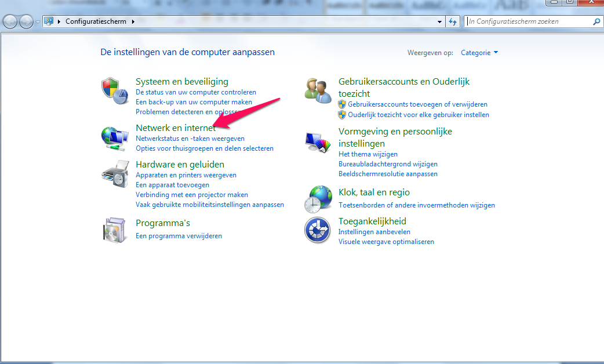604x364 pixels.
Task: Click Een programma verwijderen link
Action: [x=179, y=236]
